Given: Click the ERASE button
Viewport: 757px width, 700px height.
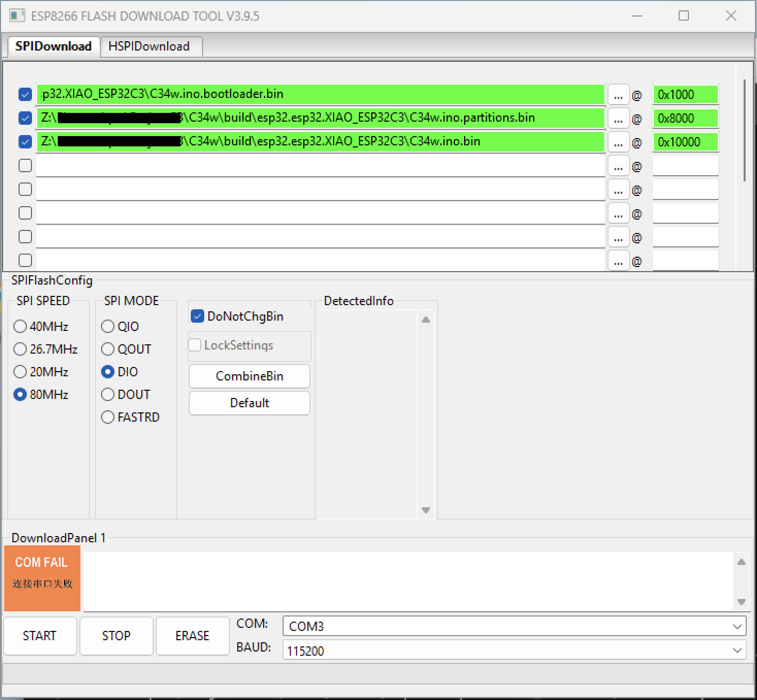Looking at the screenshot, I should pos(192,636).
